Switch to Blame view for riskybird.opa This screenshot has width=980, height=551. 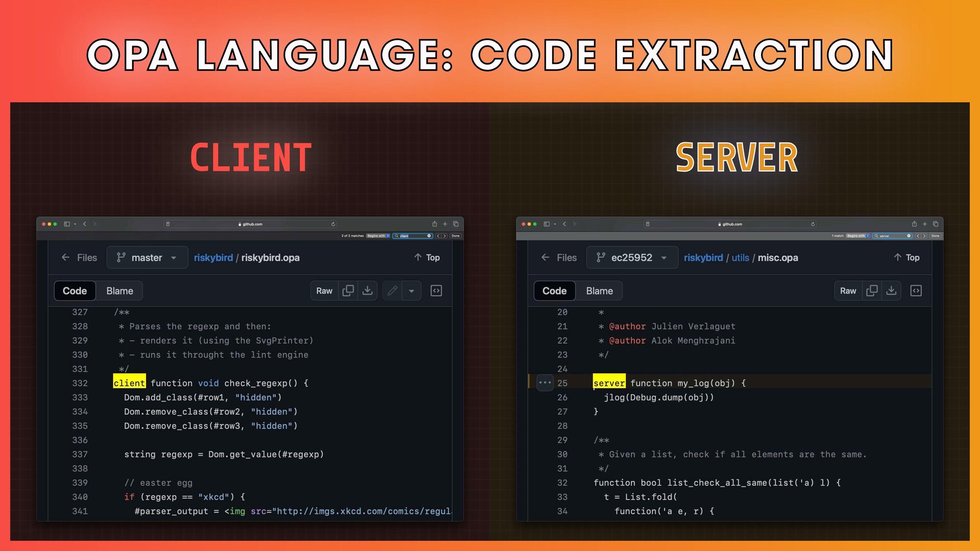pyautogui.click(x=119, y=291)
